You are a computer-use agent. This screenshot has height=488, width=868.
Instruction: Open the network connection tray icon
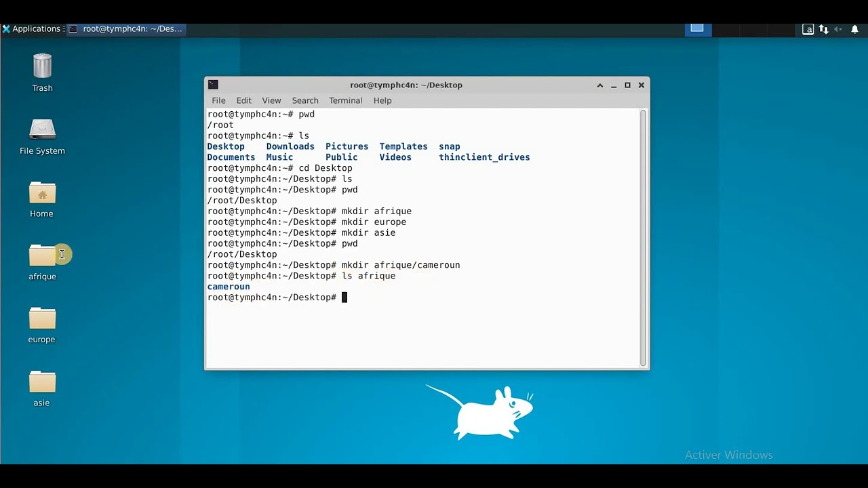coord(823,29)
